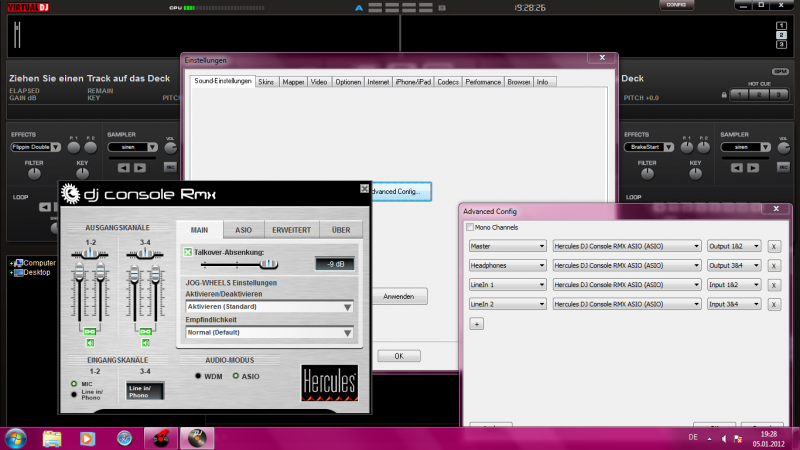Open the Aktivieren (Standard) jog-wheel dropdown
This screenshot has width=800, height=450.
click(269, 307)
